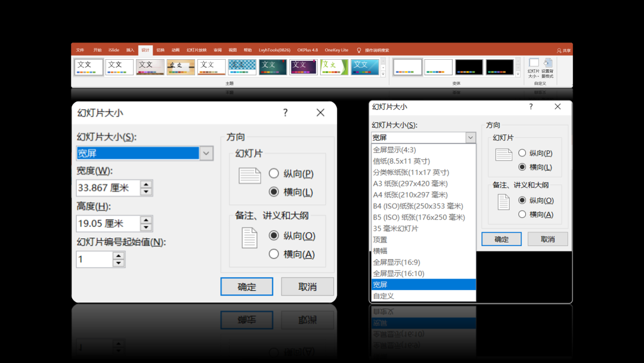This screenshot has width=644, height=363.
Task: Click the Format Background (设置背景格式) icon
Action: coord(547,68)
